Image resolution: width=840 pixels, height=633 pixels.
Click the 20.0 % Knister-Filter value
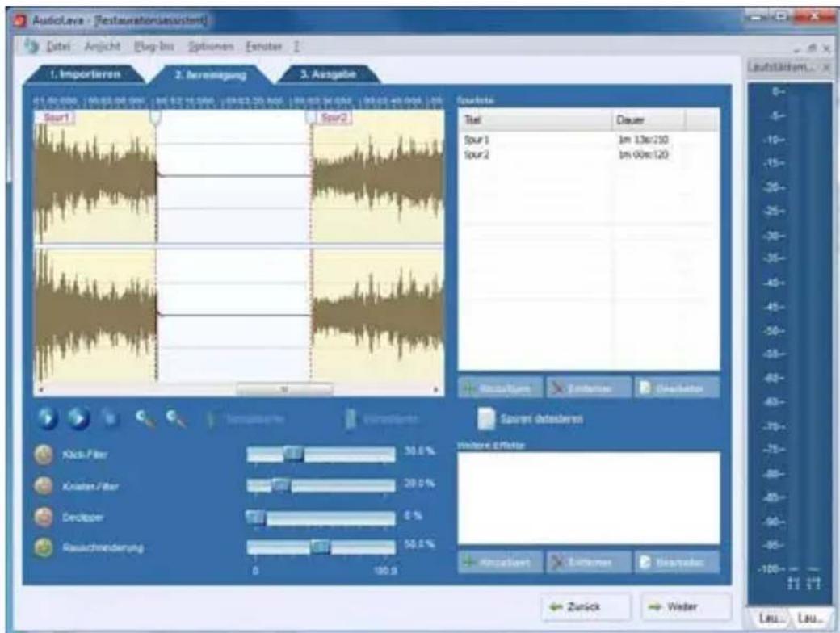pyautogui.click(x=419, y=483)
